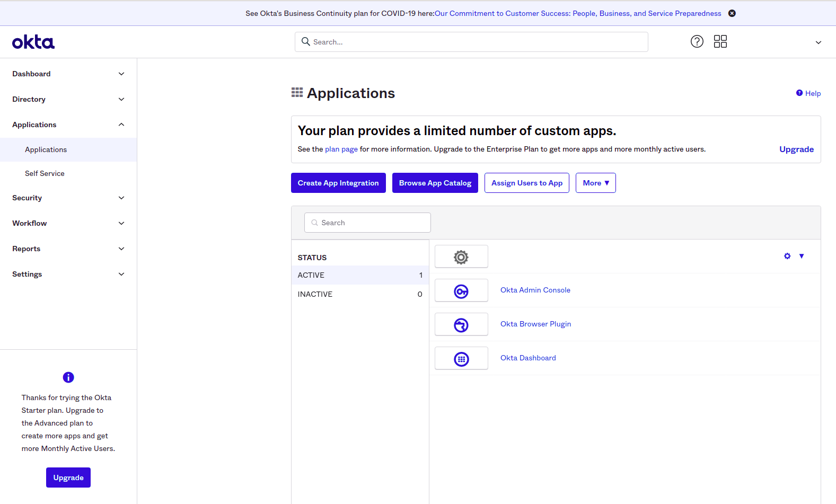Click the magnifier icon in top search
The width and height of the screenshot is (836, 504).
pyautogui.click(x=306, y=41)
